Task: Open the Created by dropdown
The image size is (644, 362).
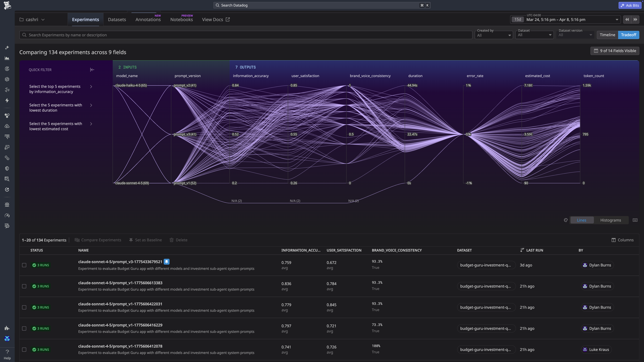Action: [x=494, y=35]
